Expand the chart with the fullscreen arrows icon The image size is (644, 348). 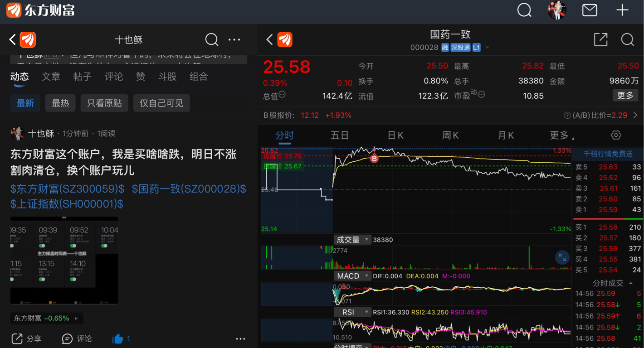coord(562,258)
